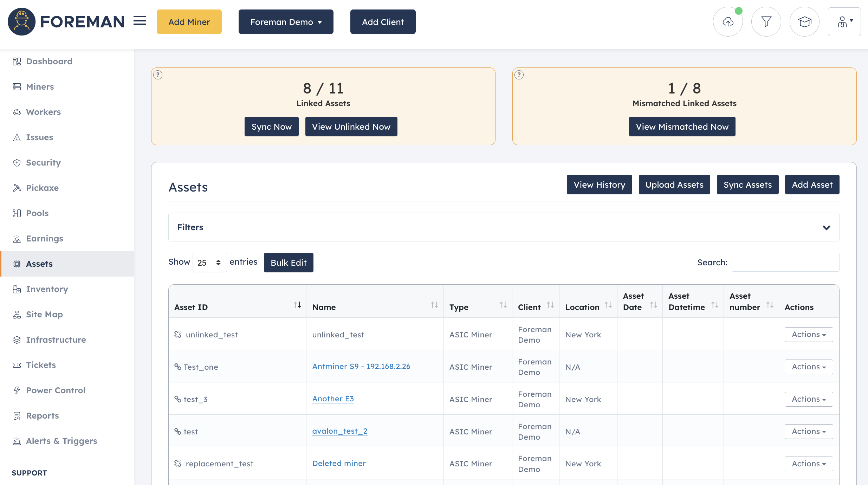
Task: Open Pickaxe in the sidebar
Action: pyautogui.click(x=67, y=188)
